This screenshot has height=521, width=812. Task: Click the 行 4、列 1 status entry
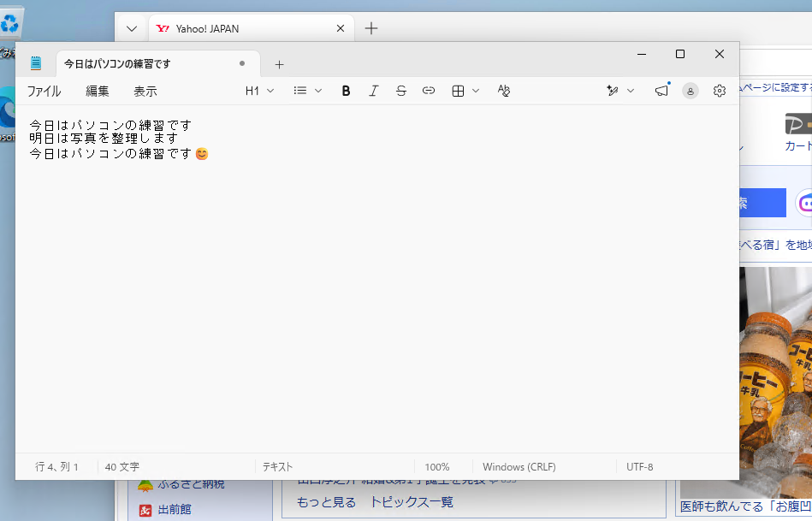pyautogui.click(x=56, y=467)
